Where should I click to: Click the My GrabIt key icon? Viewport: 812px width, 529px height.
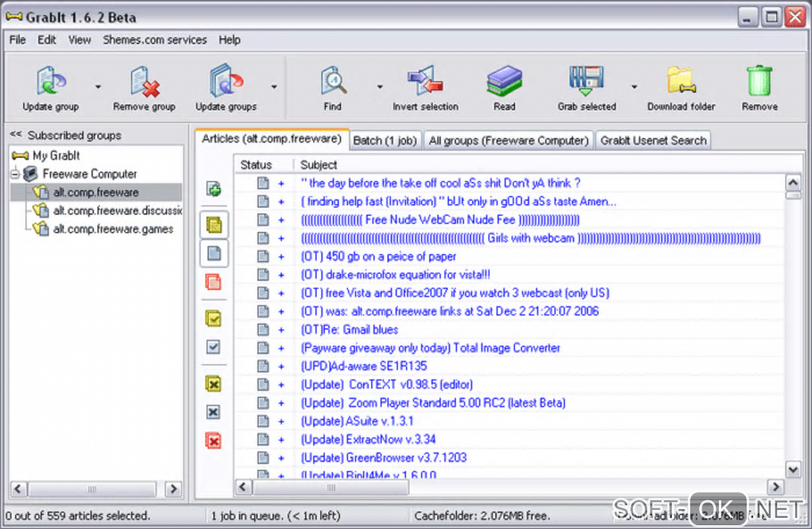tap(20, 155)
